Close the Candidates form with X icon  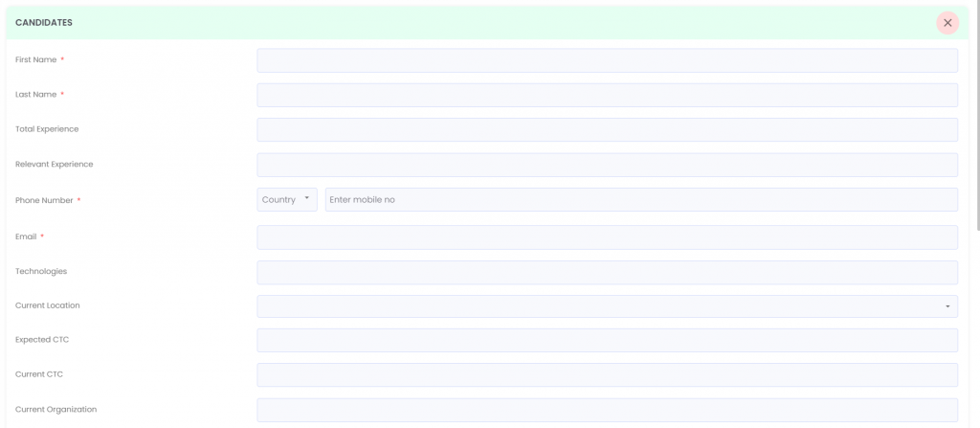point(947,22)
